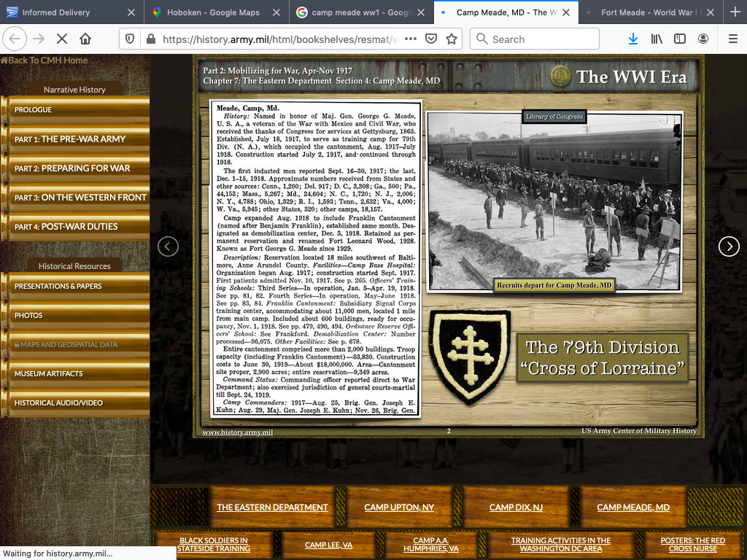Show site information via the padlock icon
Image resolution: width=747 pixels, height=560 pixels.
(150, 39)
